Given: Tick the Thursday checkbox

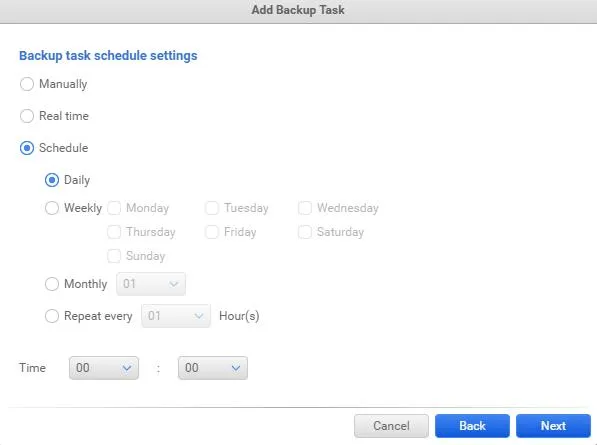Looking at the screenshot, I should click(114, 232).
